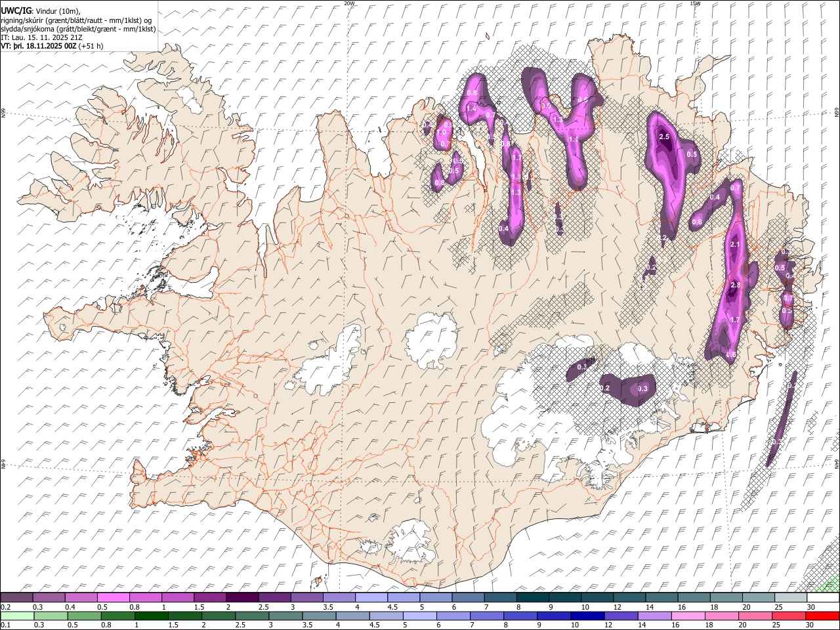Click 'VT: þri. 18.11.2025 00Z (+51 h)' line
Screen dimensions: 840x630
(52, 47)
